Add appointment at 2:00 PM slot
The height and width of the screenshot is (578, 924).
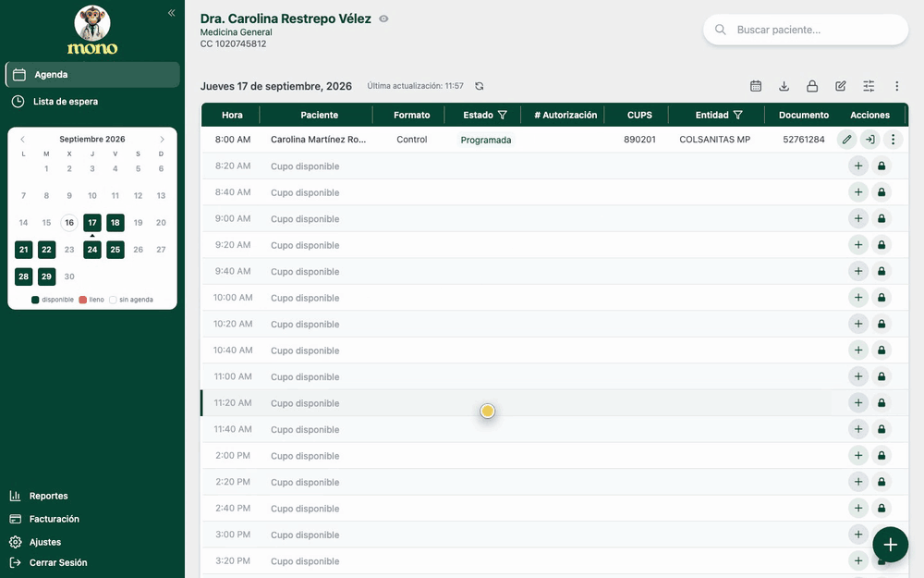[858, 455]
